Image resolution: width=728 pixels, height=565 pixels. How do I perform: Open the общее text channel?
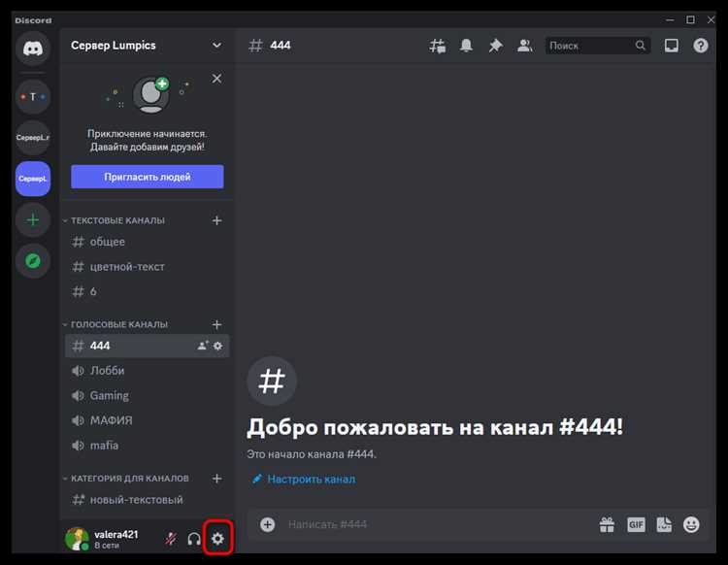(x=148, y=242)
